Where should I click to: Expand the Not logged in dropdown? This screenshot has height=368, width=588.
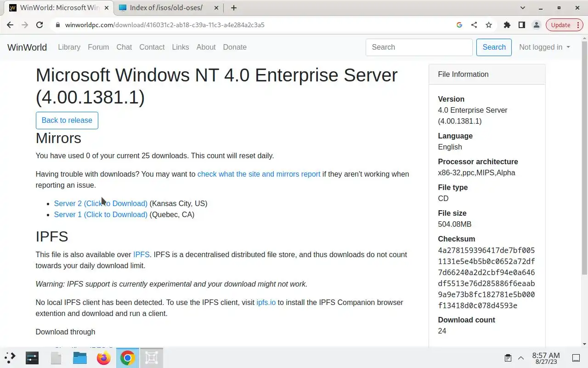coord(544,47)
